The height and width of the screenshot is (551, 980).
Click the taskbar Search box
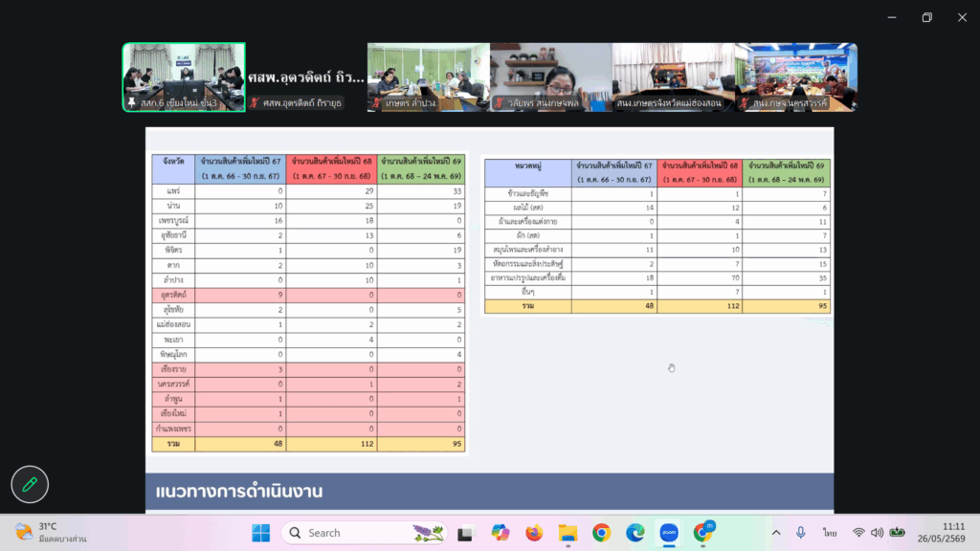(x=365, y=533)
